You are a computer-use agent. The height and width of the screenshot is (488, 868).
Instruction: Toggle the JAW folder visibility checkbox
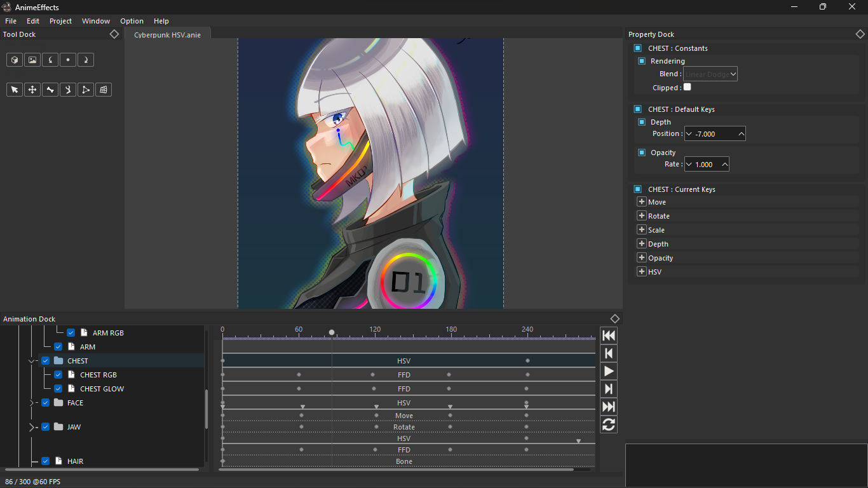tap(45, 427)
